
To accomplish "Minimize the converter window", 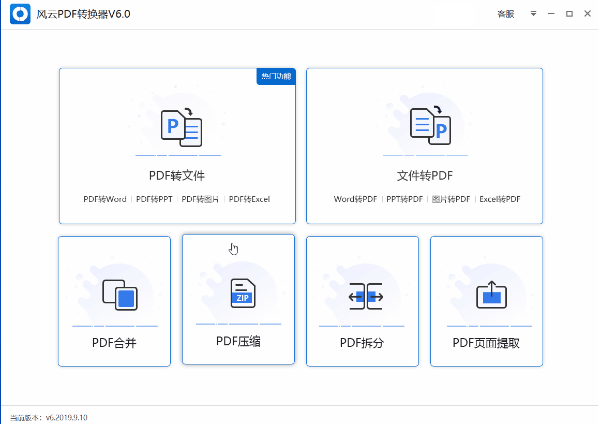I will coord(551,14).
